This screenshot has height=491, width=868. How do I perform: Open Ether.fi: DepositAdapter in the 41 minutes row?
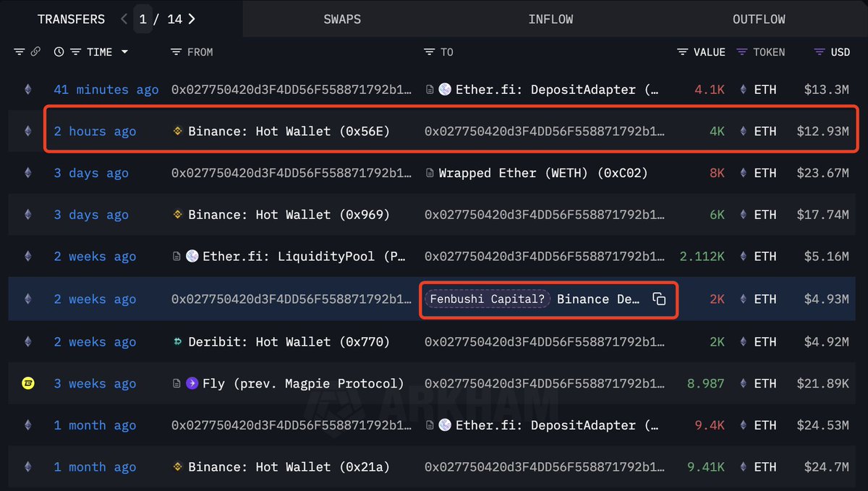[557, 90]
